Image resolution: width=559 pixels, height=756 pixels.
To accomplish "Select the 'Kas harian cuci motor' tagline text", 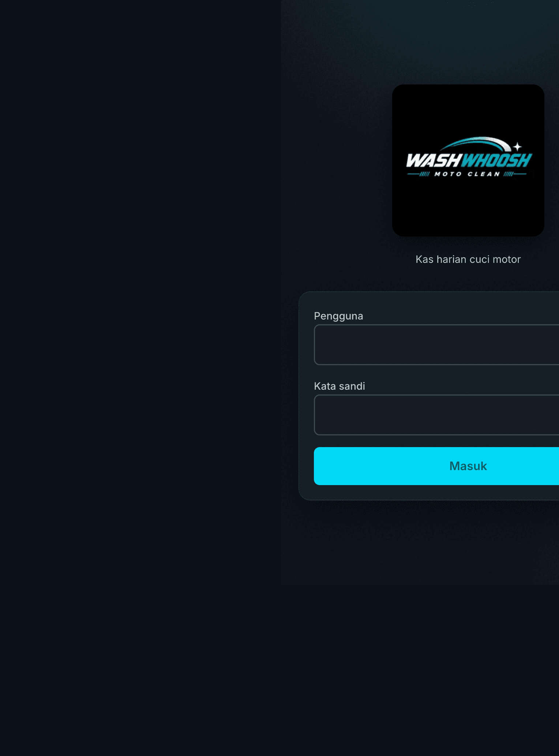I will click(x=468, y=259).
